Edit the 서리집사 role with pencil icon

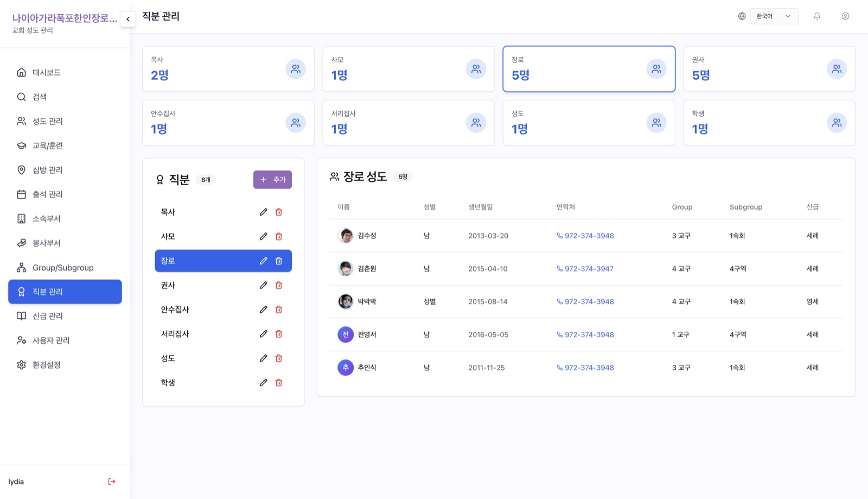[263, 334]
